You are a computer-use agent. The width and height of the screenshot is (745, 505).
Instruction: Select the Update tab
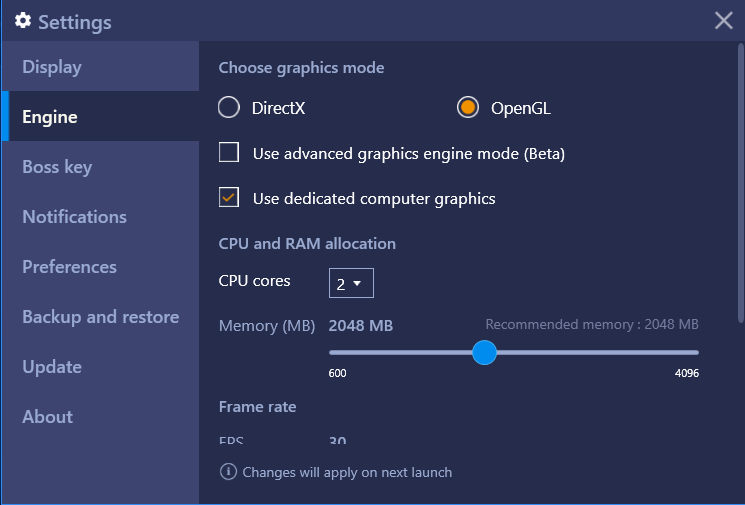click(100, 366)
